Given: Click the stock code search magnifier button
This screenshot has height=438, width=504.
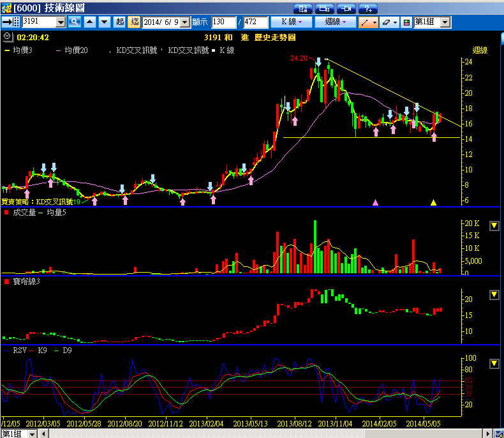Looking at the screenshot, I should coord(74,22).
